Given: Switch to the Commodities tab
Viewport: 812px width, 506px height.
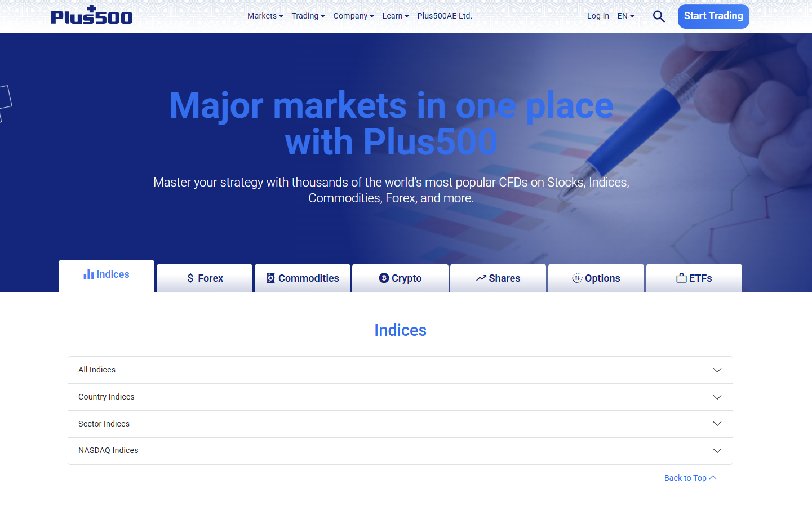Looking at the screenshot, I should (x=303, y=278).
